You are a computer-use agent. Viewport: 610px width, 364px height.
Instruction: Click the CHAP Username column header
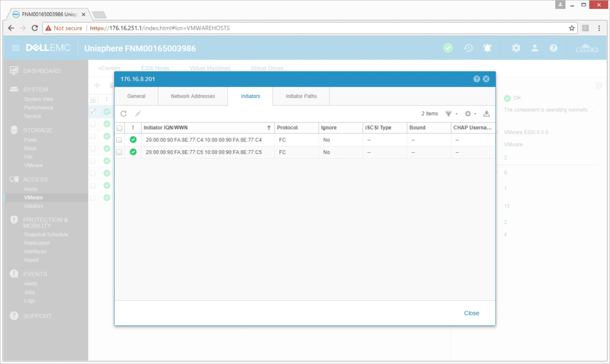pos(473,128)
